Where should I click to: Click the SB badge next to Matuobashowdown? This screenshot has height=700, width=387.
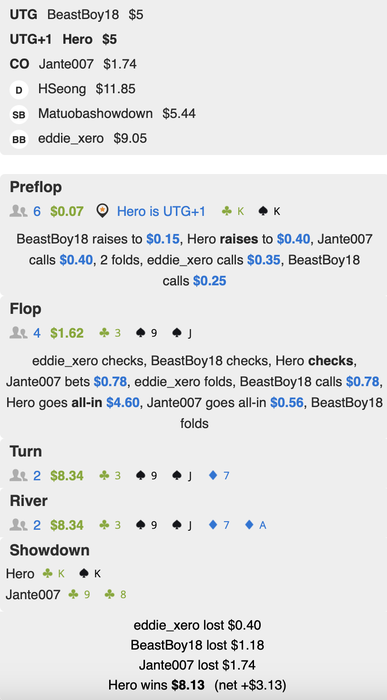coord(19,115)
